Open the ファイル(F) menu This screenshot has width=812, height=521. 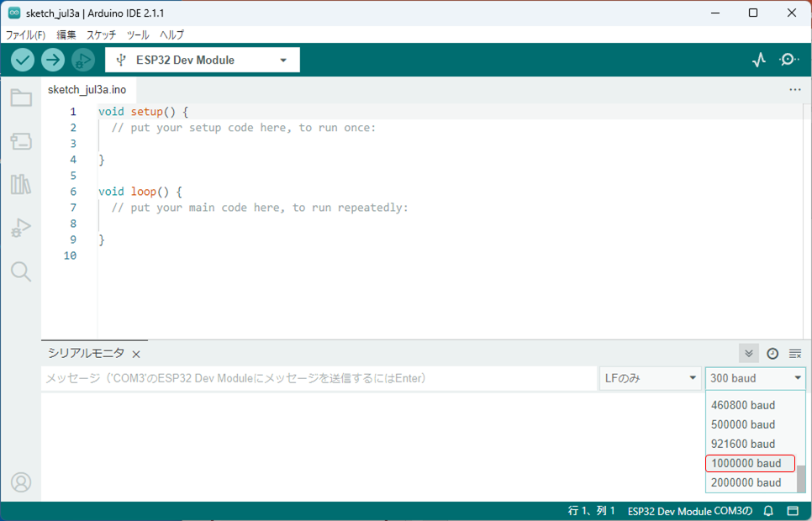click(x=25, y=34)
